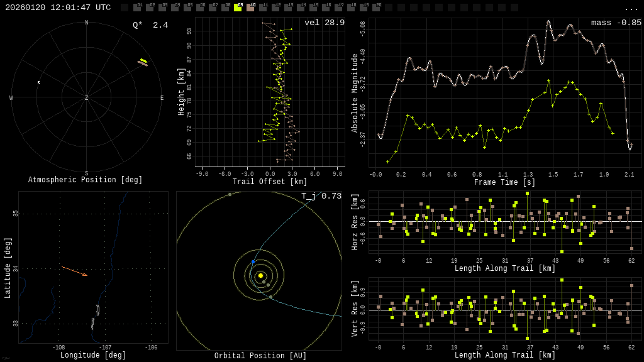Click blue Earth marker on orbit
Image resolution: width=644 pixels, height=362 pixels.
[x=253, y=261]
